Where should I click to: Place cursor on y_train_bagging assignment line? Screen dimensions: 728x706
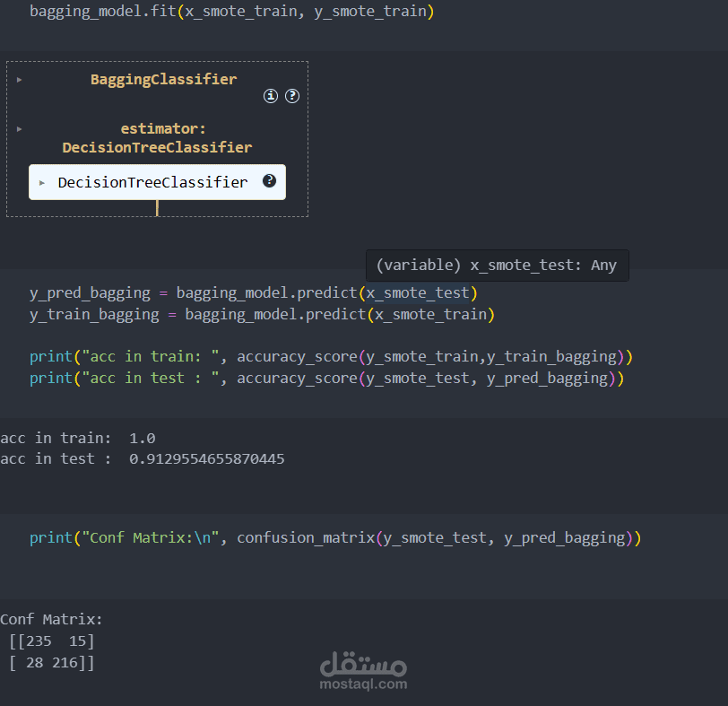tap(263, 315)
